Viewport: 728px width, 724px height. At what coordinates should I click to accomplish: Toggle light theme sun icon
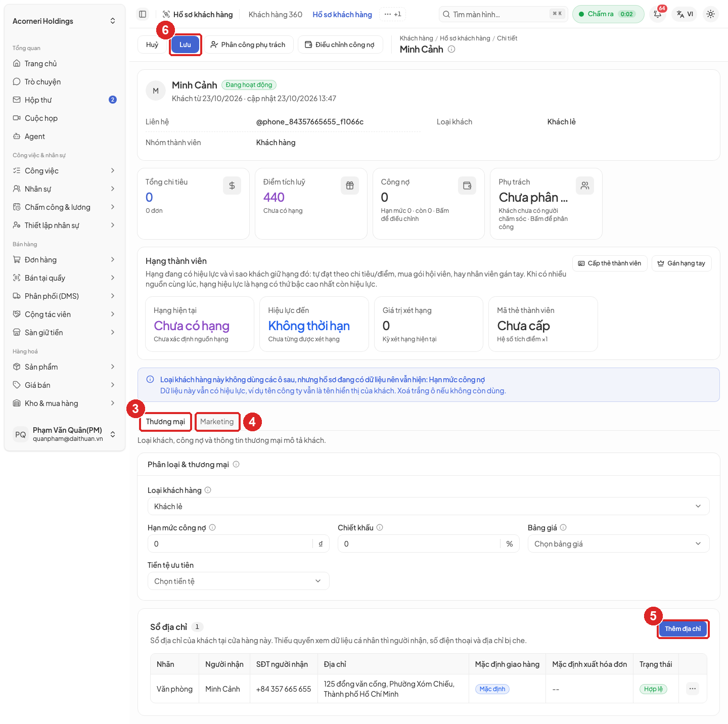coord(710,14)
